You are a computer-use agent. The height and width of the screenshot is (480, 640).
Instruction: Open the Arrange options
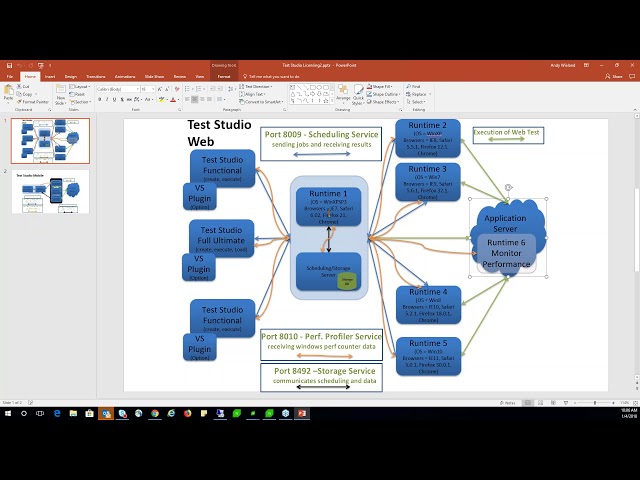tap(343, 94)
